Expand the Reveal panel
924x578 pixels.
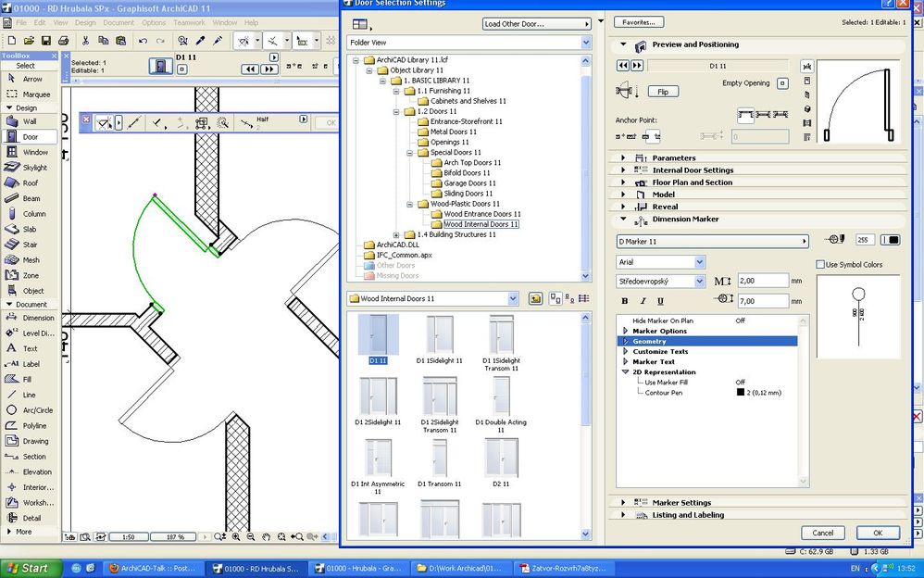[x=623, y=207]
